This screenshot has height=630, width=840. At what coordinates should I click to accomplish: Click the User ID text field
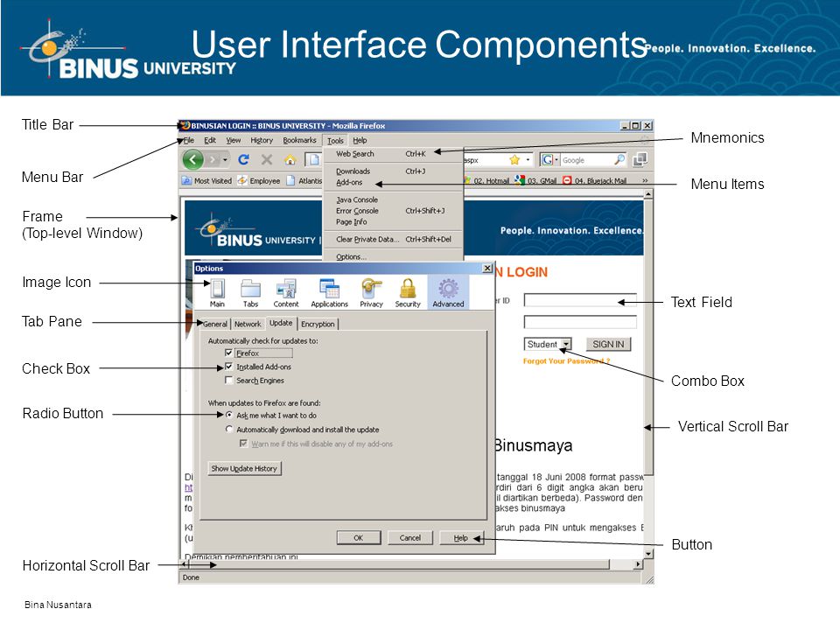[580, 300]
